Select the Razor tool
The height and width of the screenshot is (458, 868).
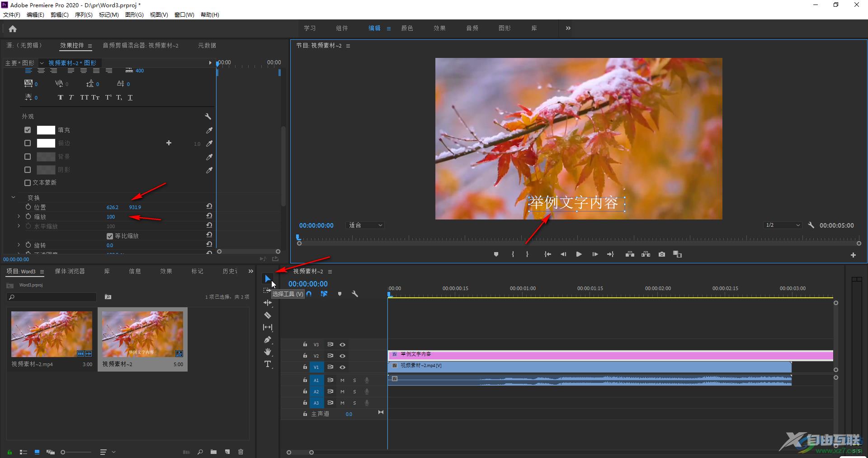[x=268, y=315]
